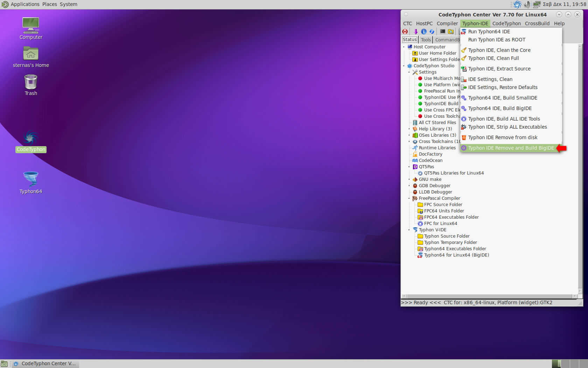Click the folder search toolbar icon
Viewport: 588px width, 368px height.
[451, 32]
